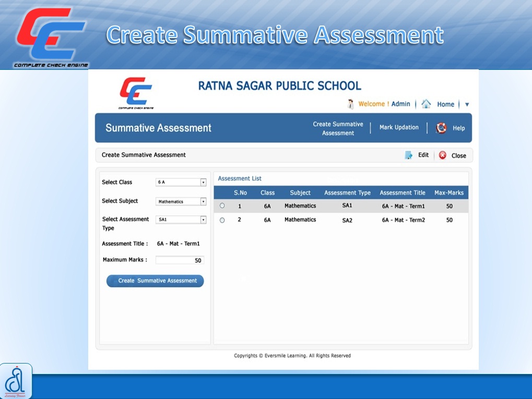Click the Assessment List heading
Viewport: 532px width, 399px height.
pyautogui.click(x=240, y=178)
